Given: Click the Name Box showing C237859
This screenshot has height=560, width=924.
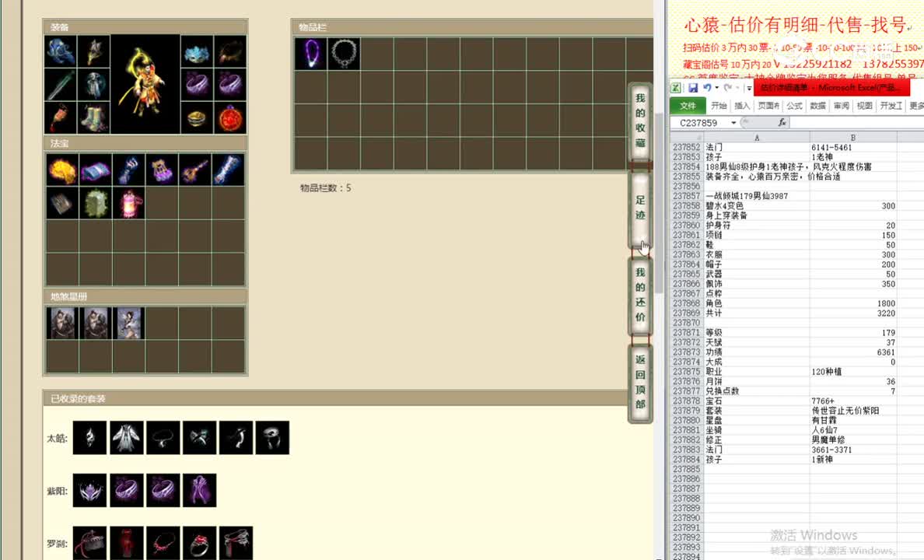Looking at the screenshot, I should 699,123.
